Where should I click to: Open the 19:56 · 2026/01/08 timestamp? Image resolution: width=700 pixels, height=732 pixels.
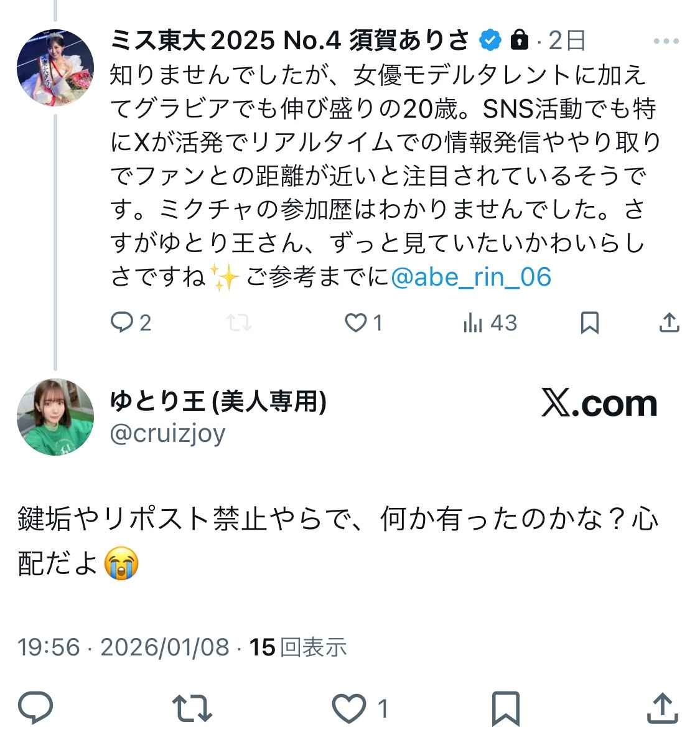point(123,647)
